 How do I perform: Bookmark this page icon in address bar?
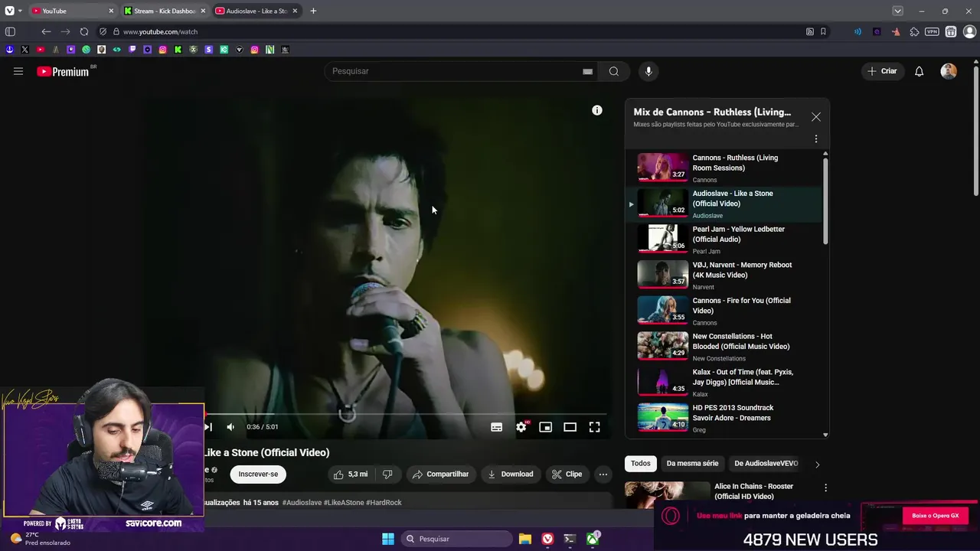tap(823, 31)
